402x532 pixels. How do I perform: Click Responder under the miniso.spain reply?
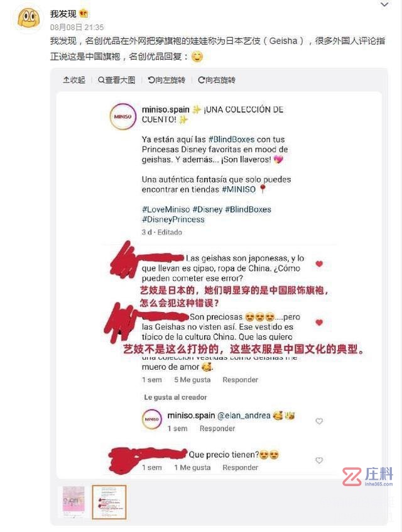[217, 428]
